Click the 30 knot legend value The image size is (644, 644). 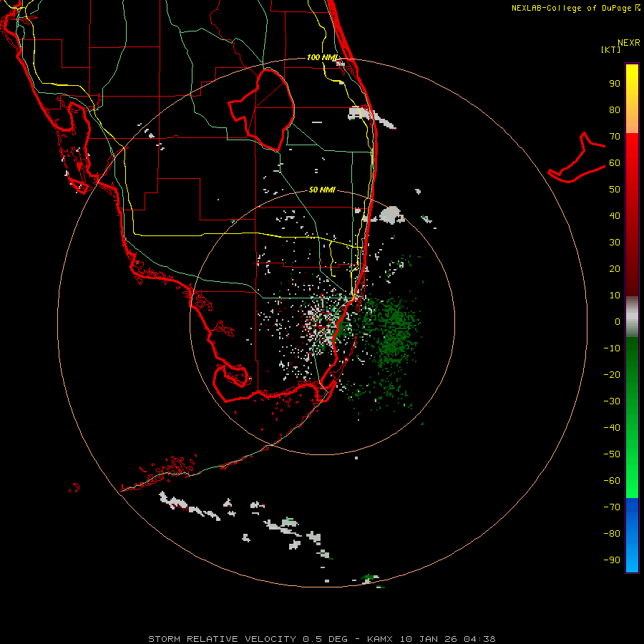[x=615, y=243]
